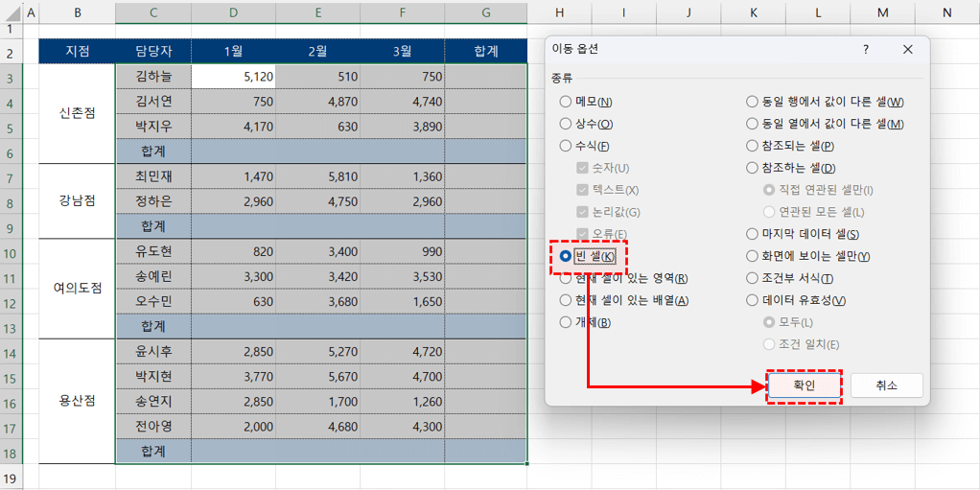Screen dimensions: 980x490
Task: Select 참조하는 셀(D) radio option
Action: 791,168
